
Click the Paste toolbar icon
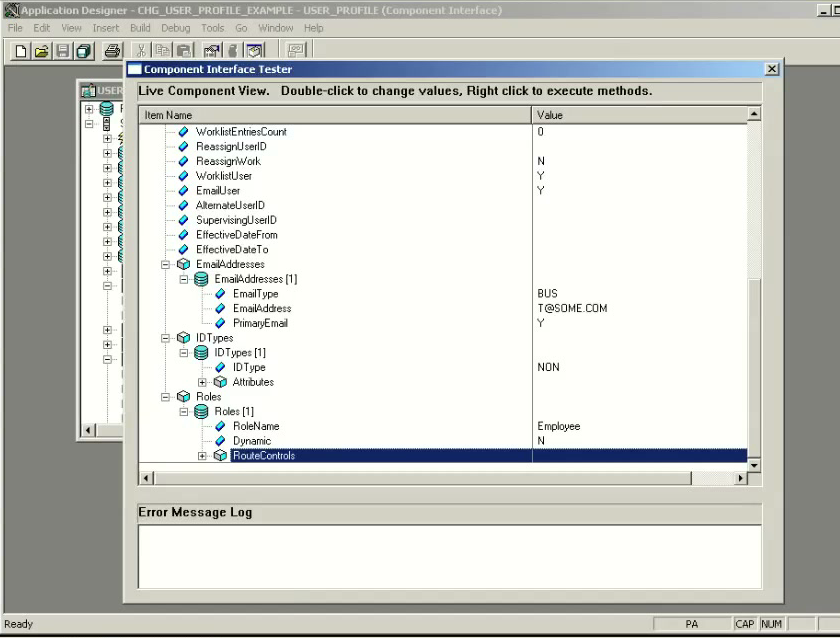click(x=184, y=51)
